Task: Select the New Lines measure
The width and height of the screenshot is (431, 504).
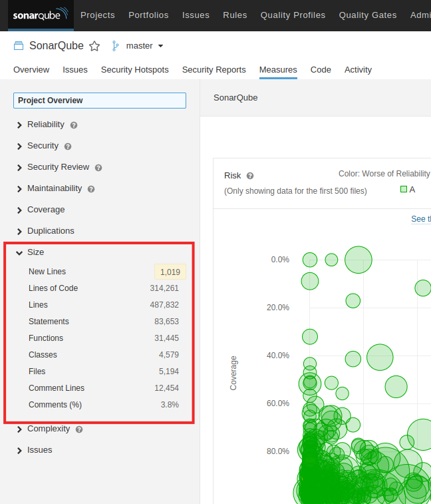Action: (x=47, y=272)
